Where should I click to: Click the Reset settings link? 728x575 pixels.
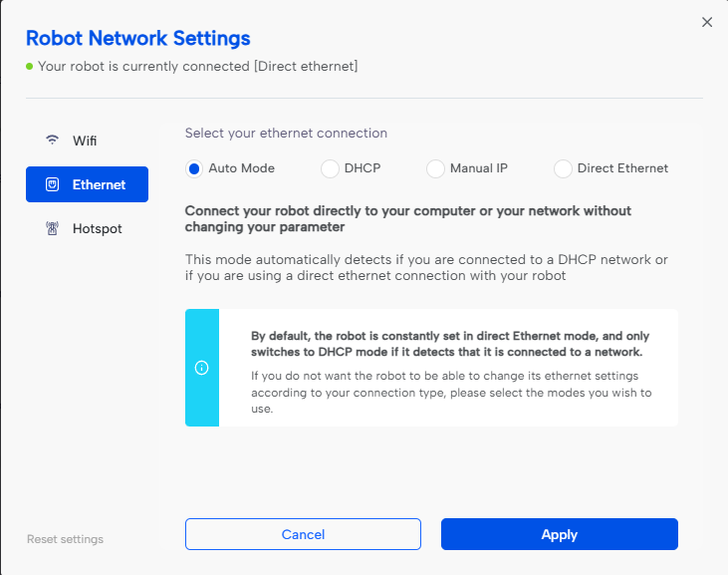pos(65,539)
